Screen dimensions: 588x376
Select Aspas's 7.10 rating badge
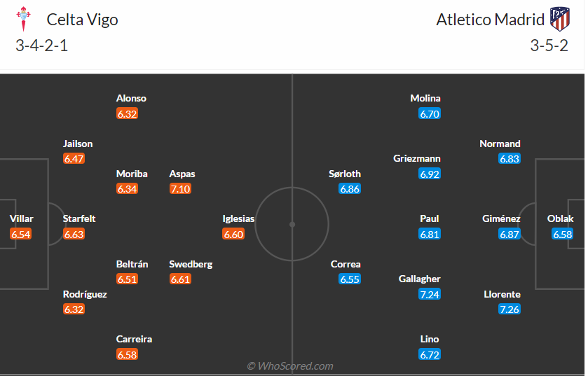coord(180,189)
